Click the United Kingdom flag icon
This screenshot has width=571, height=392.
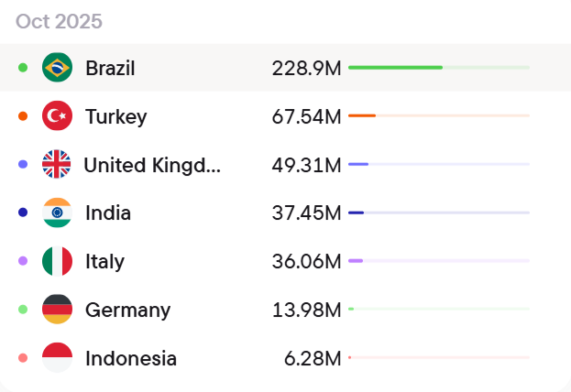(57, 165)
